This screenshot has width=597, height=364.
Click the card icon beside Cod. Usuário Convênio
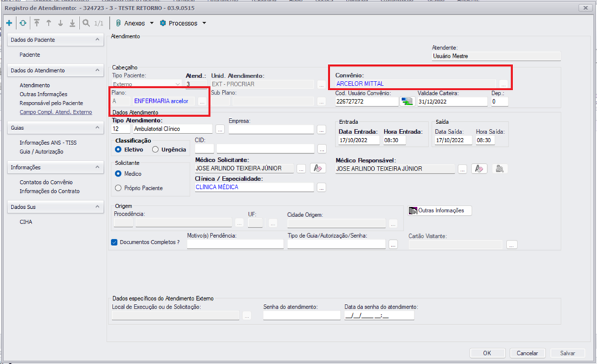click(407, 102)
